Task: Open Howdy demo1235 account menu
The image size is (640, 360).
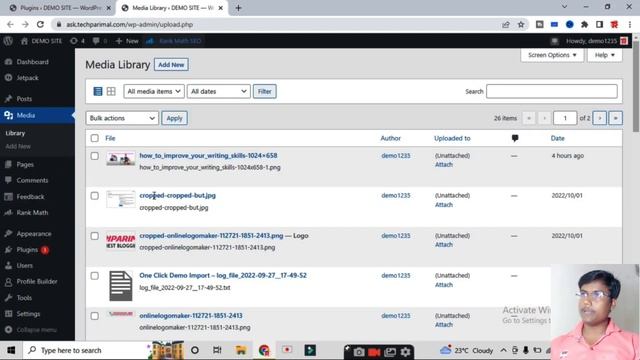Action: 596,41
